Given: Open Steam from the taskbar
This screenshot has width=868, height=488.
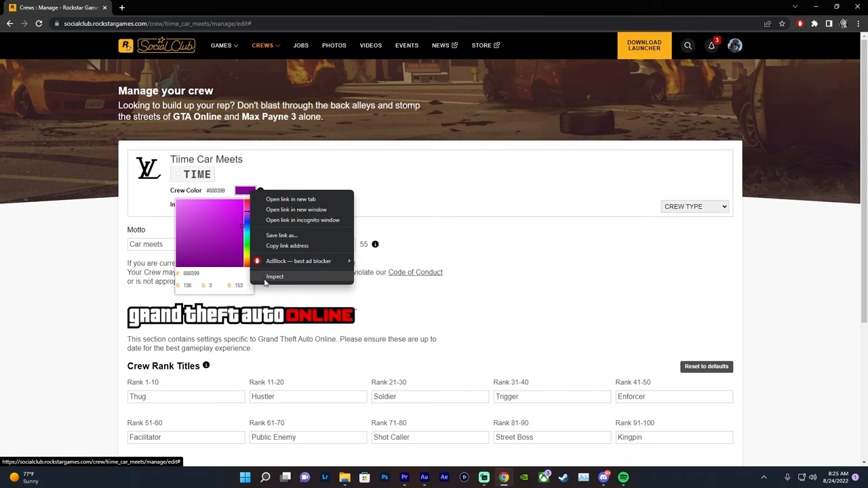Looking at the screenshot, I should (x=564, y=477).
